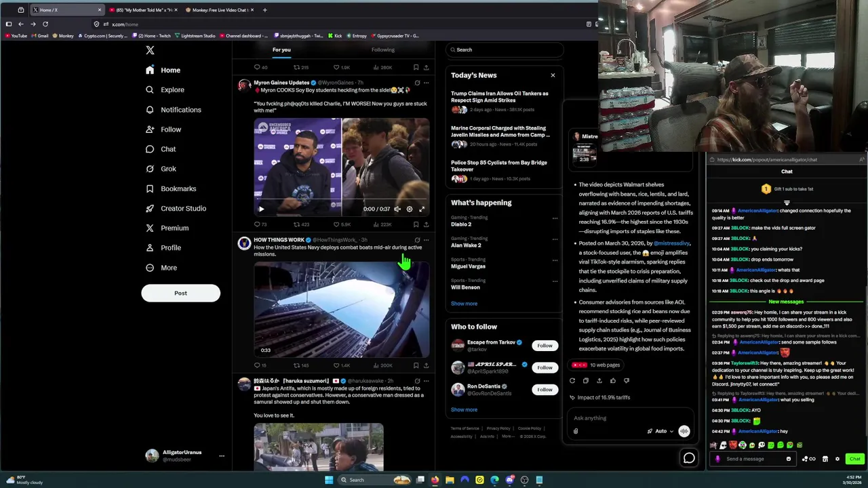This screenshot has height=488, width=868.
Task: Open Kick chat settings gear
Action: coord(837,459)
